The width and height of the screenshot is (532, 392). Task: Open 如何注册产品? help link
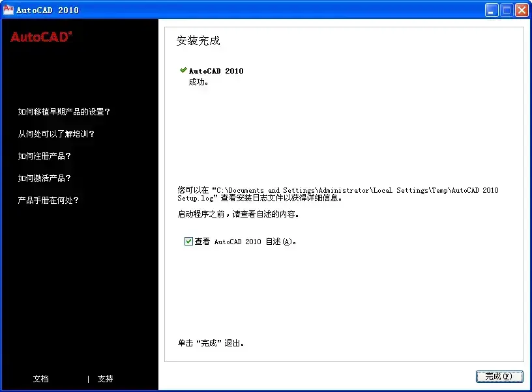click(x=44, y=156)
